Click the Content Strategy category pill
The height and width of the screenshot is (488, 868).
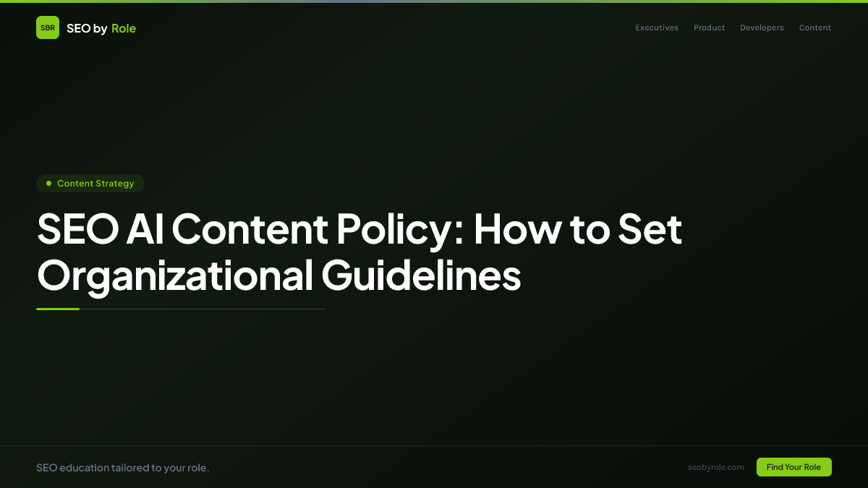coord(90,183)
